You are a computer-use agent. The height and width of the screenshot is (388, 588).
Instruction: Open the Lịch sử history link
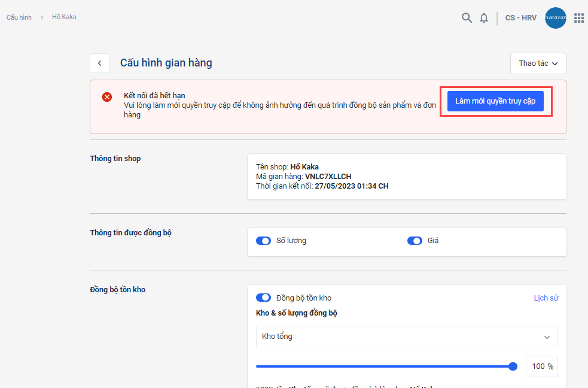546,298
